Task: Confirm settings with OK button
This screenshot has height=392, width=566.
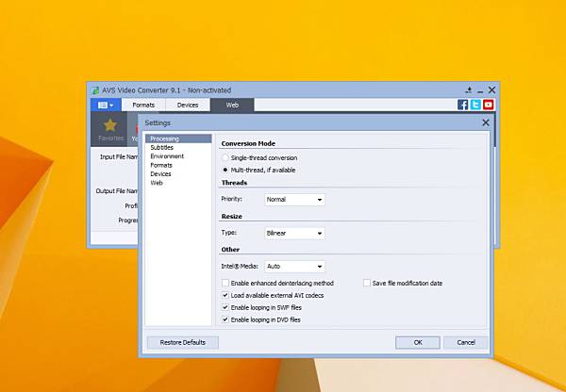Action: [x=418, y=343]
